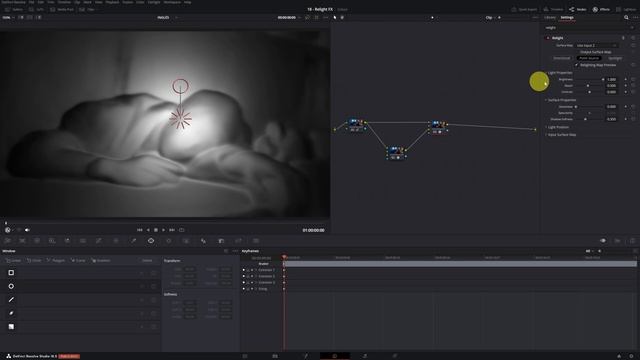The image size is (640, 360).
Task: Select the Point Source light type
Action: [x=589, y=58]
